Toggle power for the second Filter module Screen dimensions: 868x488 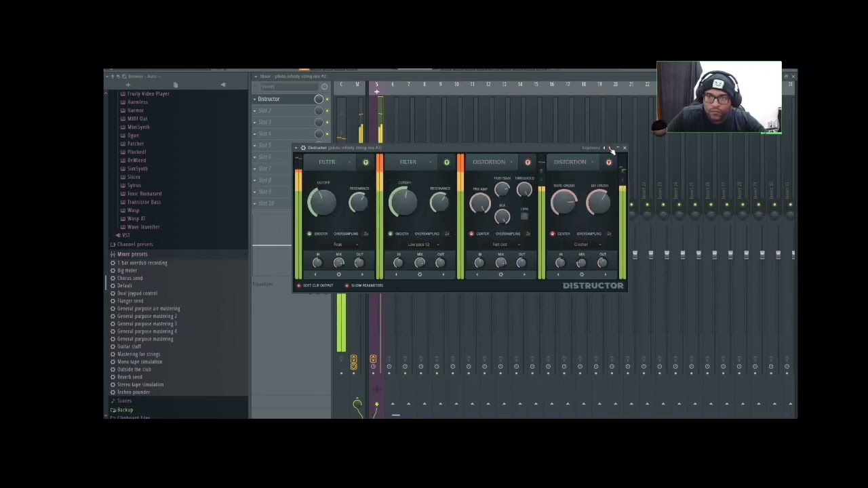[x=446, y=162]
